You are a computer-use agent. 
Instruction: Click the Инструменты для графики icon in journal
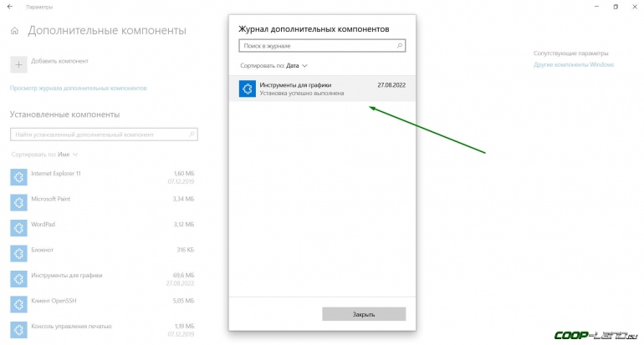point(247,89)
